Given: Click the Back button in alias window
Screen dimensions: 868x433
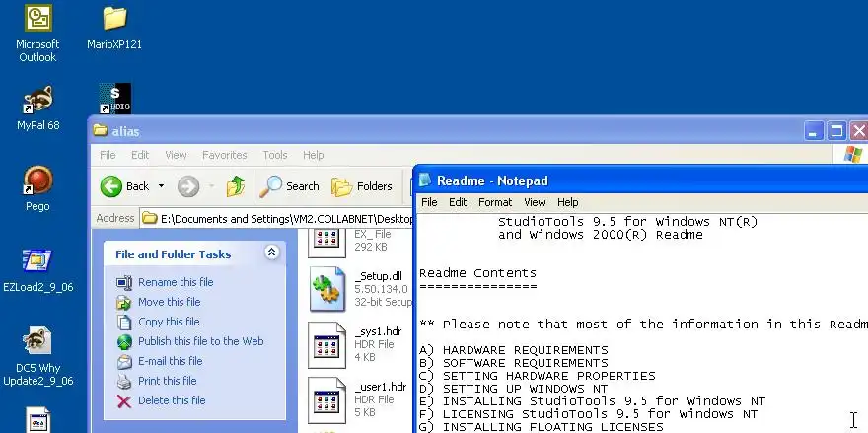Looking at the screenshot, I should pos(124,186).
